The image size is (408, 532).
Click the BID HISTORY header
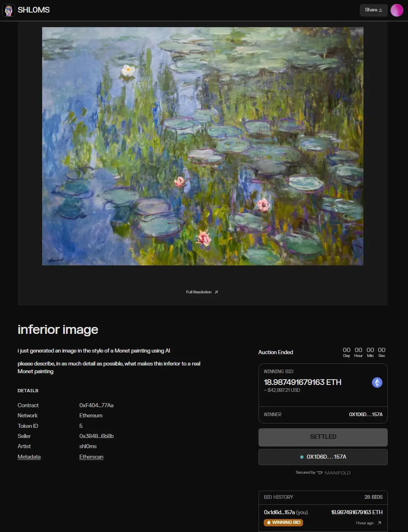[x=278, y=497]
